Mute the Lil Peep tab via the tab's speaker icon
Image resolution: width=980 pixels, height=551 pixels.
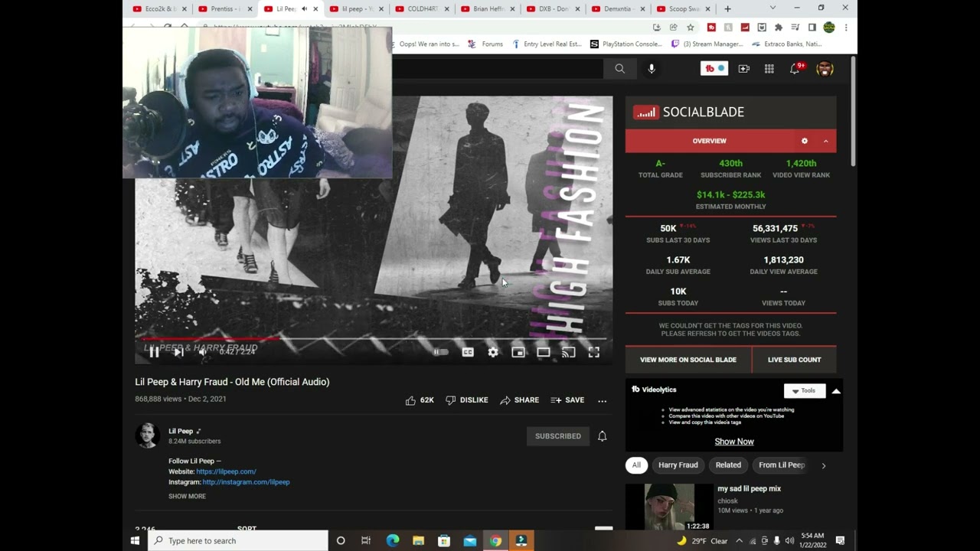(x=305, y=9)
